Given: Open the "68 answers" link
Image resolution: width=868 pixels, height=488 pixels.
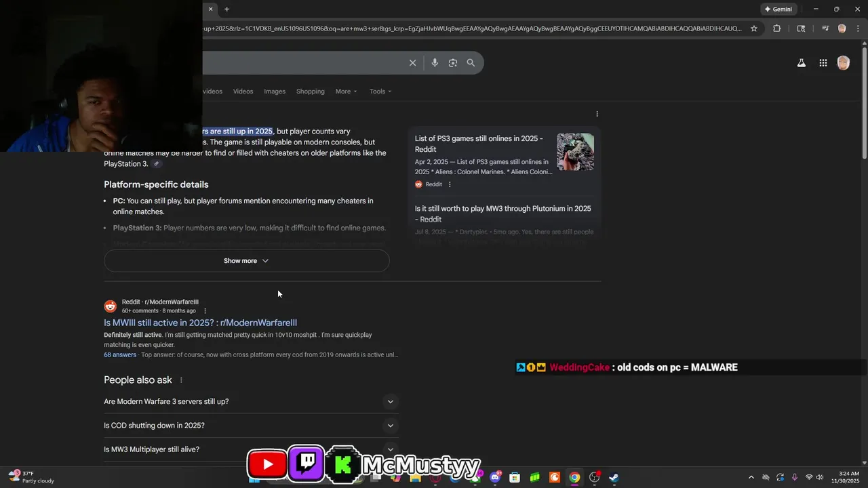Looking at the screenshot, I should pyautogui.click(x=120, y=354).
